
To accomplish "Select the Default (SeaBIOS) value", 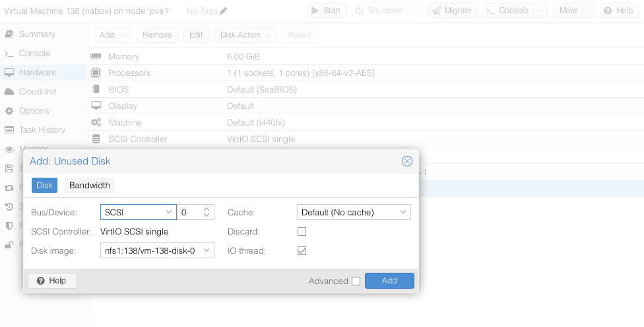I will pyautogui.click(x=261, y=90).
